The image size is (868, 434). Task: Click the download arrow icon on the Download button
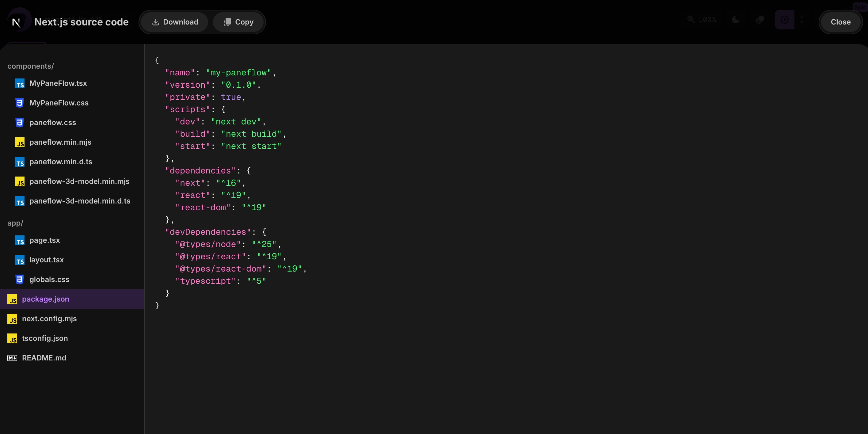(155, 21)
